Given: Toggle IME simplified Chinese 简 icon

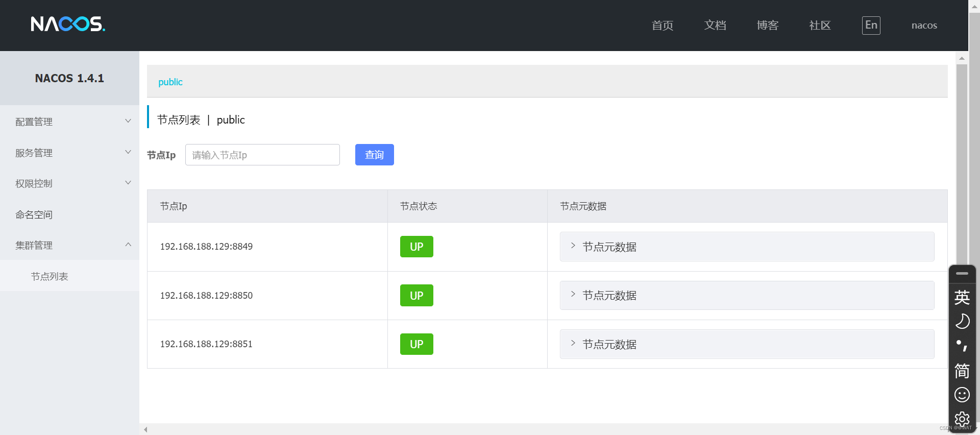Looking at the screenshot, I should (x=962, y=371).
